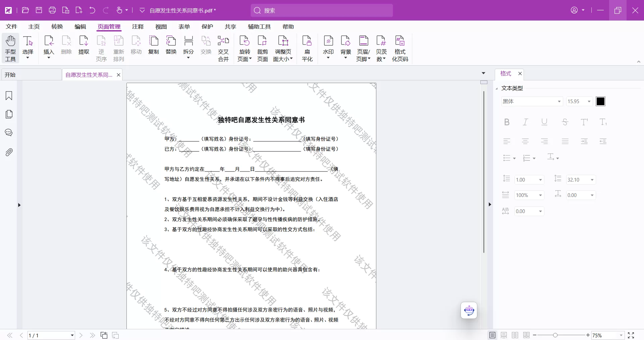The image size is (644, 340).
Task: Go to next page using the navigation arrow
Action: click(81, 335)
